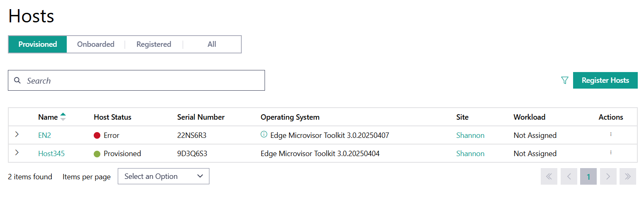Switch to the Onboarded tab
The width and height of the screenshot is (644, 200).
click(96, 44)
